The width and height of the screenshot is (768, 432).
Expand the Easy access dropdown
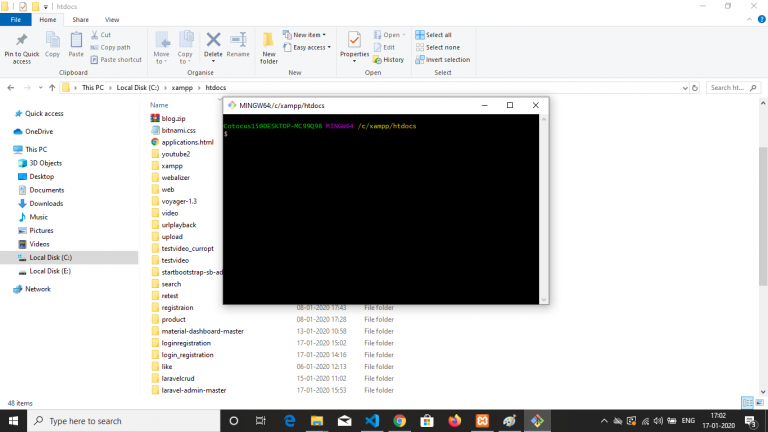(307, 48)
